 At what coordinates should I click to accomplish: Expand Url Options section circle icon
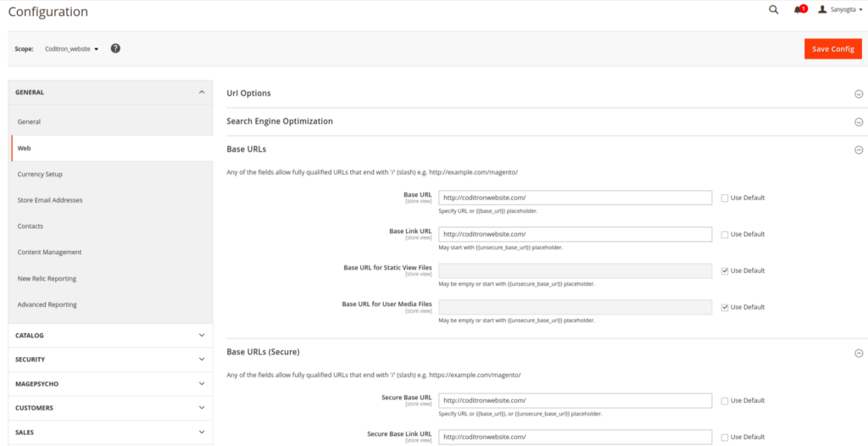(858, 94)
